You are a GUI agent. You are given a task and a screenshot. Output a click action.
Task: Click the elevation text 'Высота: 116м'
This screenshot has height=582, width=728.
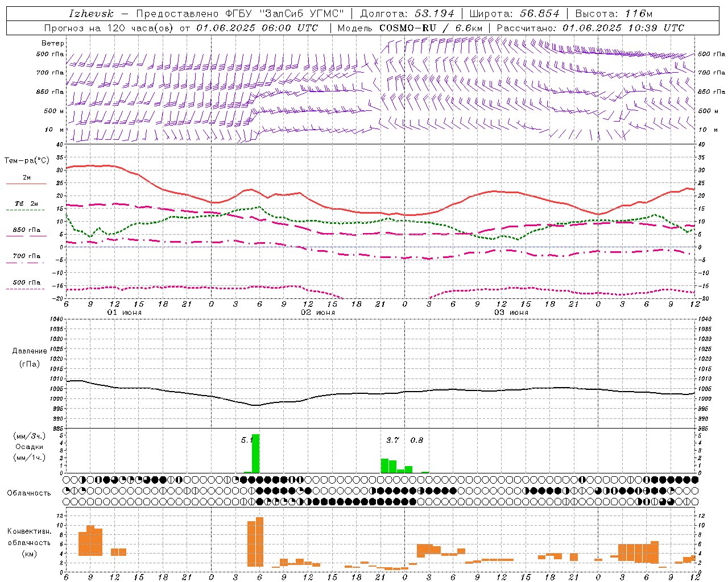614,14
